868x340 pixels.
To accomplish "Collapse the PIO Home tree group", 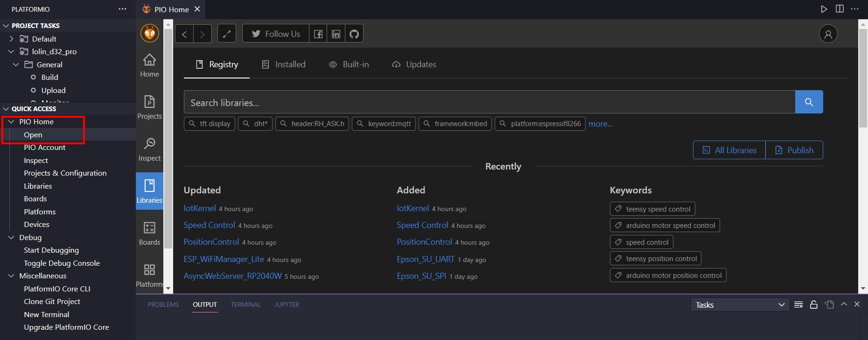I will click(x=12, y=121).
